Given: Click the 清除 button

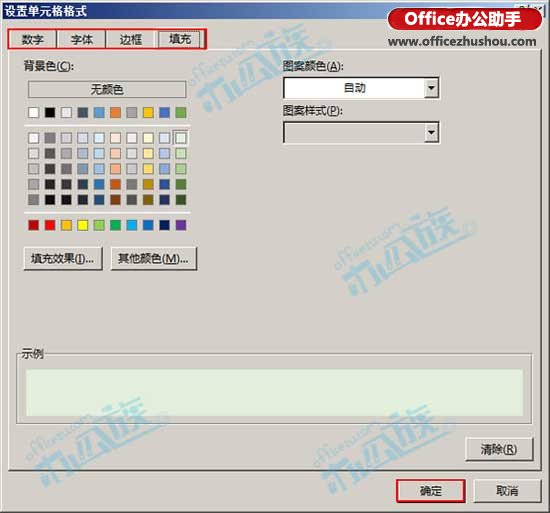Looking at the screenshot, I should point(499,449).
